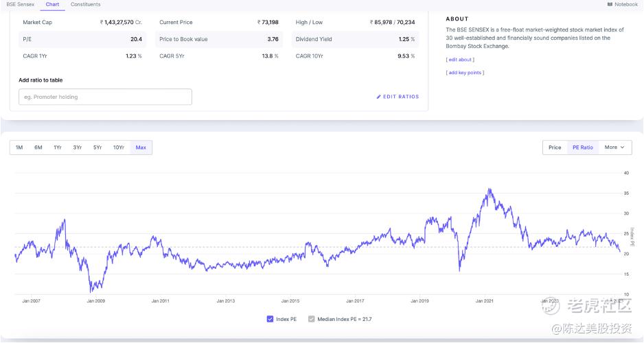This screenshot has height=343, width=644.
Task: Focus the Add ratio to table input
Action: [105, 97]
